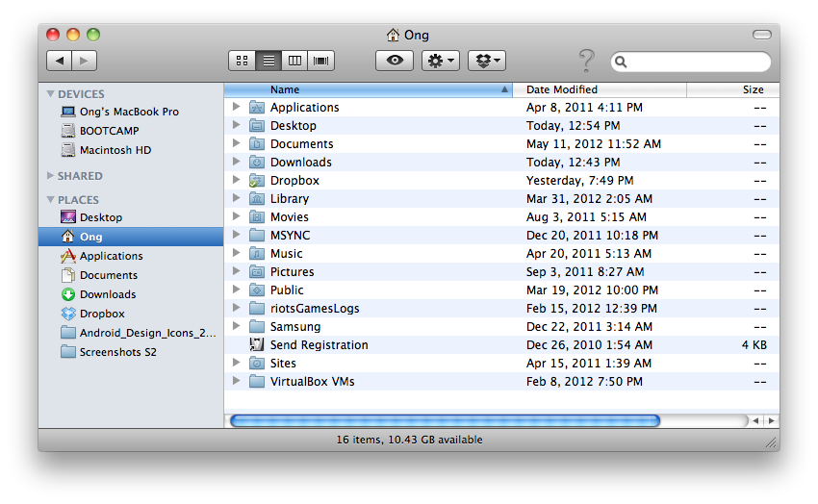Go forward with the right arrow button

84,61
